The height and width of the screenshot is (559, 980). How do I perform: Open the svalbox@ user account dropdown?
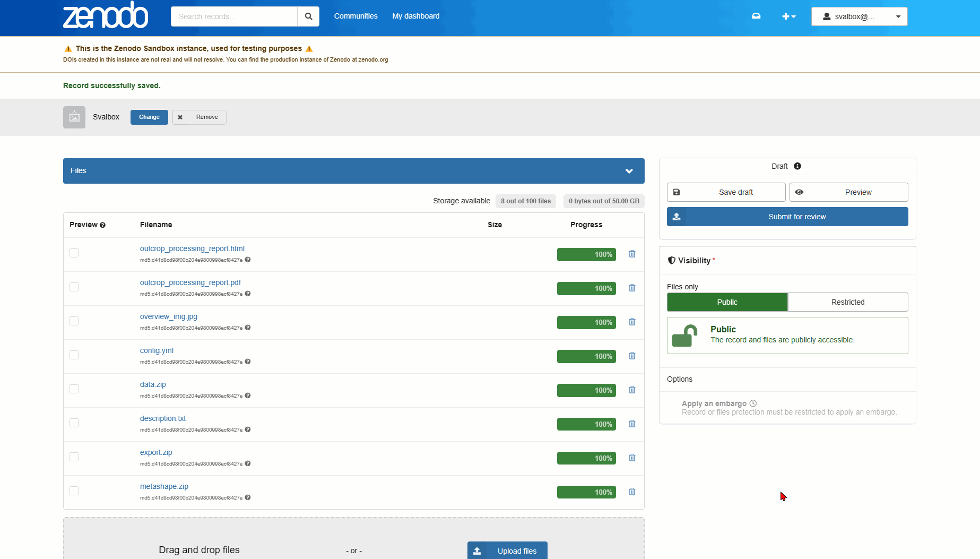(x=859, y=16)
